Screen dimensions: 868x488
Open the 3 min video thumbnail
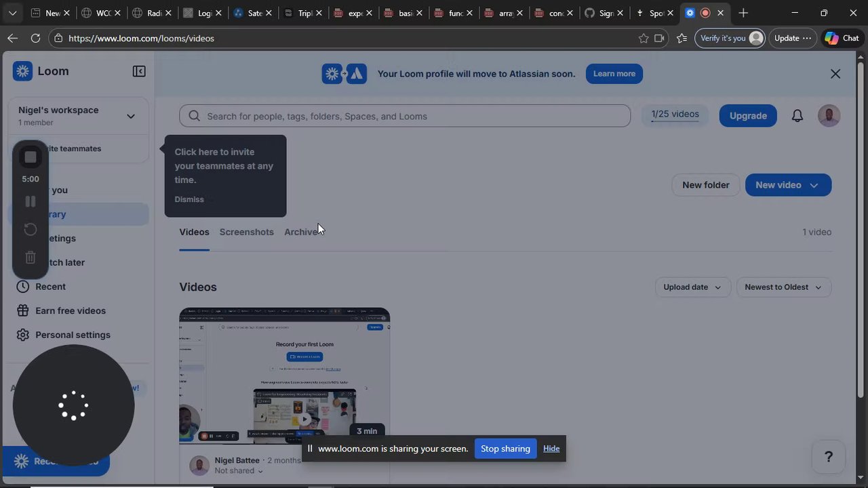(x=284, y=376)
